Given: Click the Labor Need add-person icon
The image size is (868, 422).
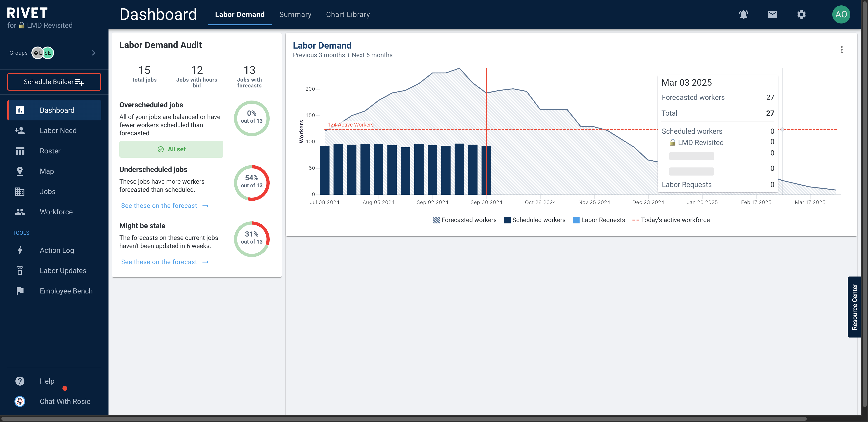Looking at the screenshot, I should coord(20,130).
